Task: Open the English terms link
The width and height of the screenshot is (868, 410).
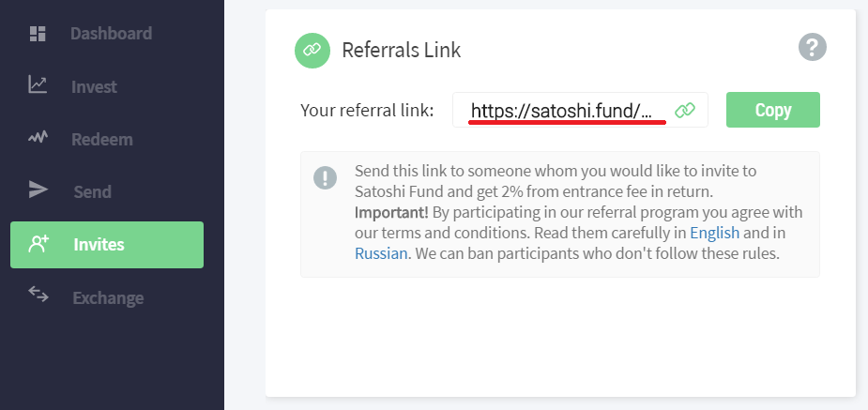Action: coord(714,233)
